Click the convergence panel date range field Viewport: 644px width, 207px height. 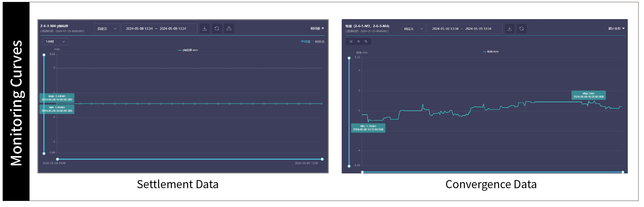coord(465,29)
